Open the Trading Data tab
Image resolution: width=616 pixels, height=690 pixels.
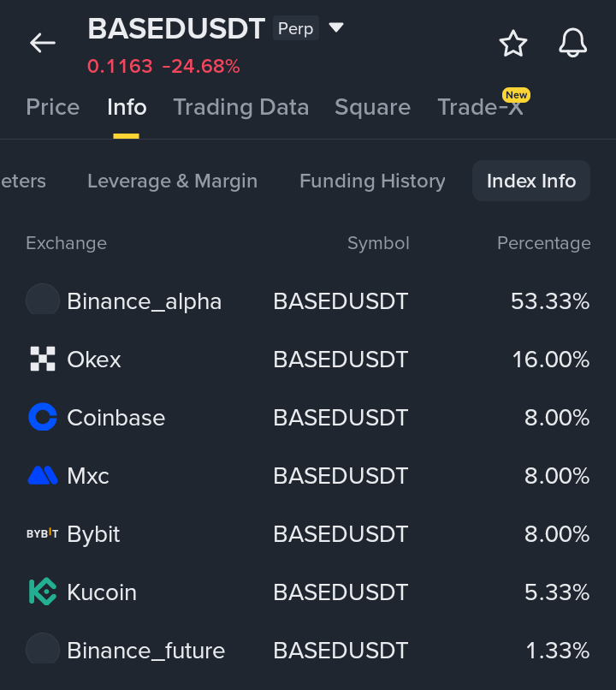click(x=241, y=107)
